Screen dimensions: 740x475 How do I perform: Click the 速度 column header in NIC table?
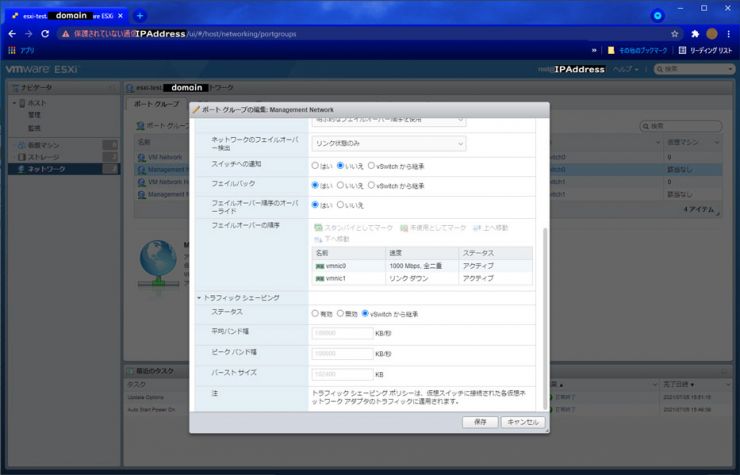click(422, 253)
